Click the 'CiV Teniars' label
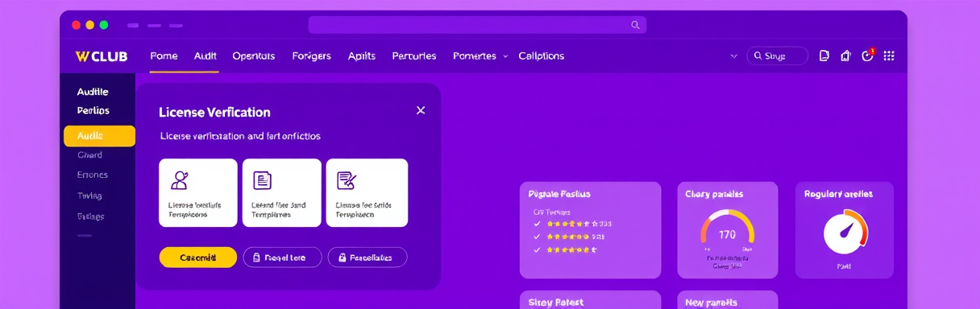This screenshot has height=309, width=980. tap(552, 212)
